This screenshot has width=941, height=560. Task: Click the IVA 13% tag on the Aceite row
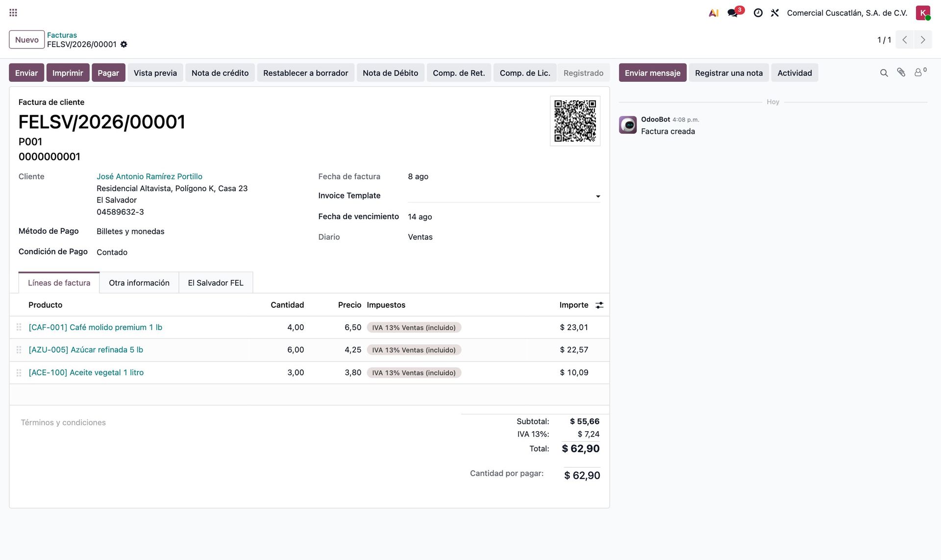coord(414,373)
